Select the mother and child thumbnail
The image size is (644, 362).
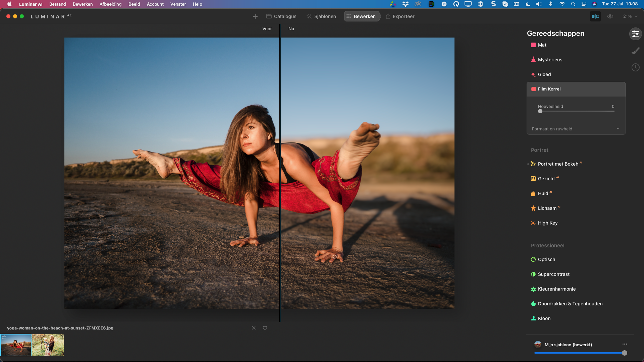(x=48, y=345)
